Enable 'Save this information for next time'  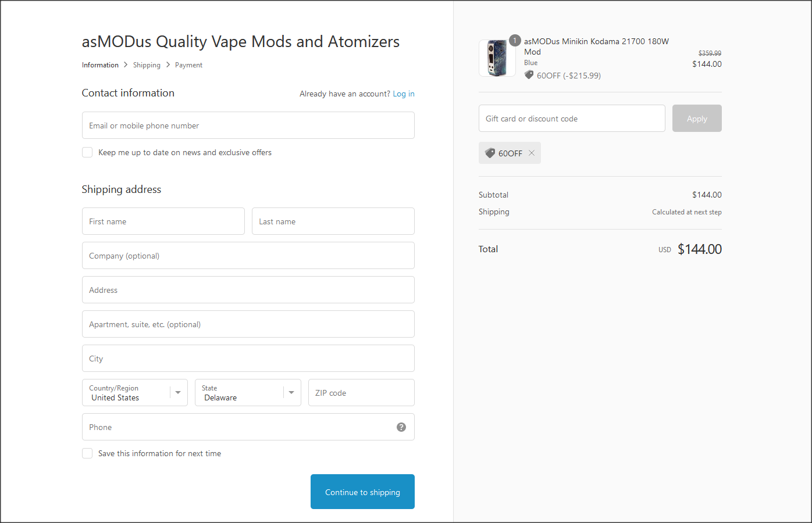[x=87, y=453]
